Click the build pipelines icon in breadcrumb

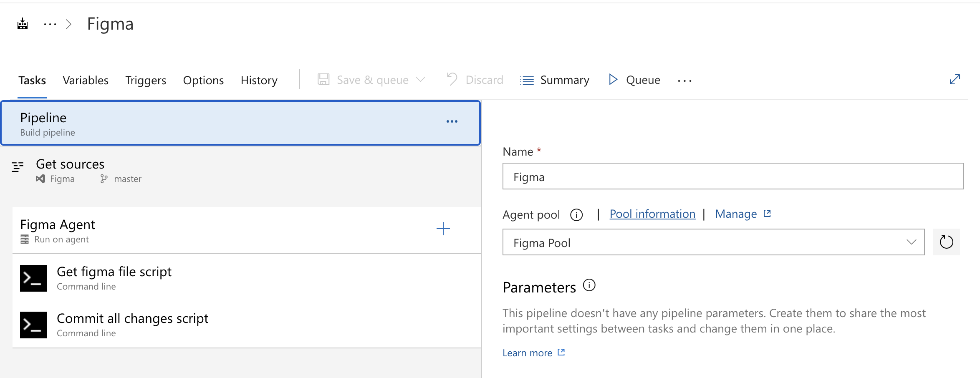pyautogui.click(x=23, y=24)
